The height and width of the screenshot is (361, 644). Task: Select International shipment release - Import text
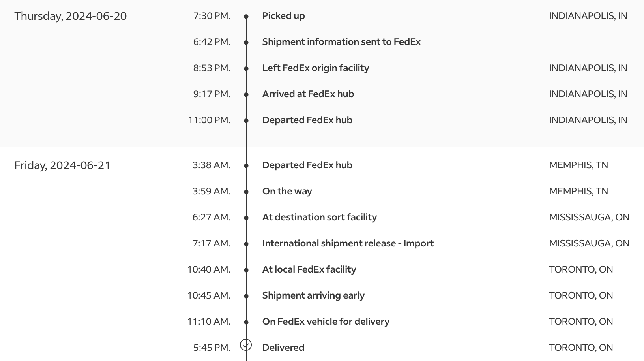coord(348,243)
